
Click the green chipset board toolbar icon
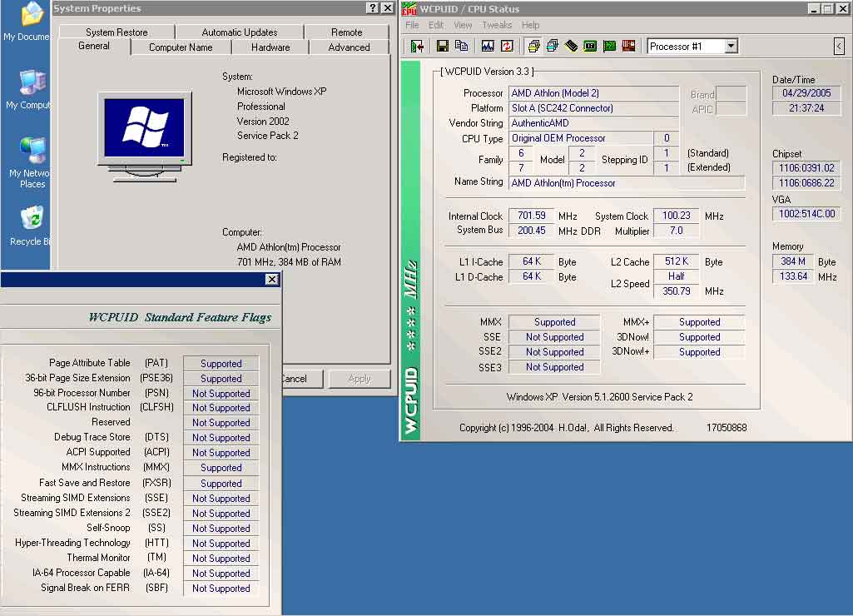tap(590, 47)
